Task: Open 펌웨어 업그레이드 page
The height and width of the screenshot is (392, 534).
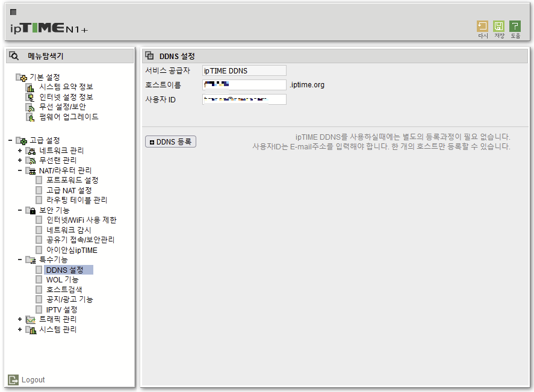Action: 69,117
